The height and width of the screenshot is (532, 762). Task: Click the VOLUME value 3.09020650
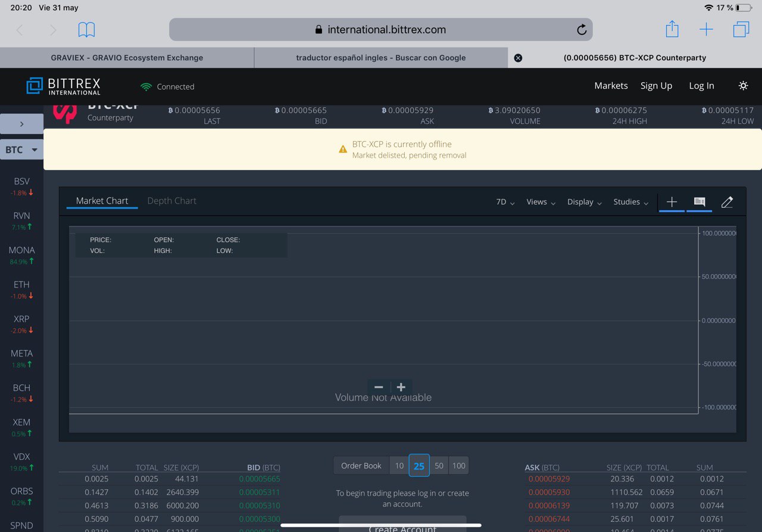click(514, 111)
